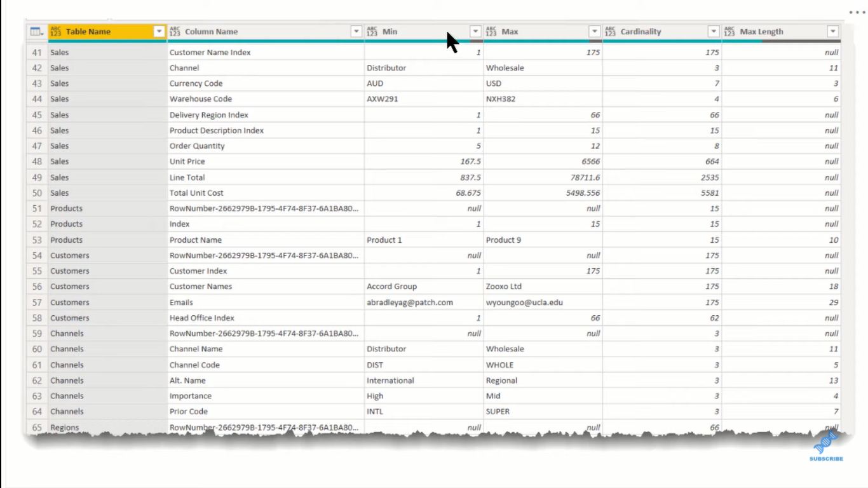The image size is (868, 488).
Task: Click the Line Total cell
Action: point(266,177)
